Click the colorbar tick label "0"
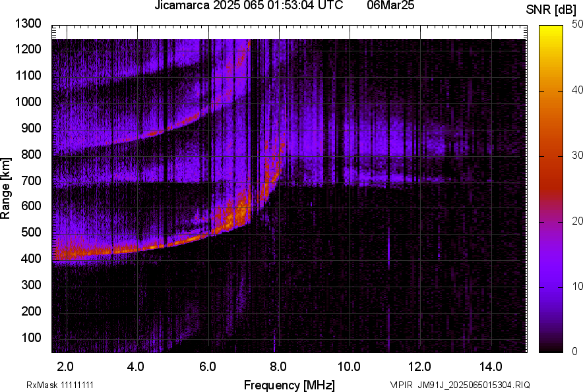This screenshot has height=392, width=583. click(x=575, y=350)
